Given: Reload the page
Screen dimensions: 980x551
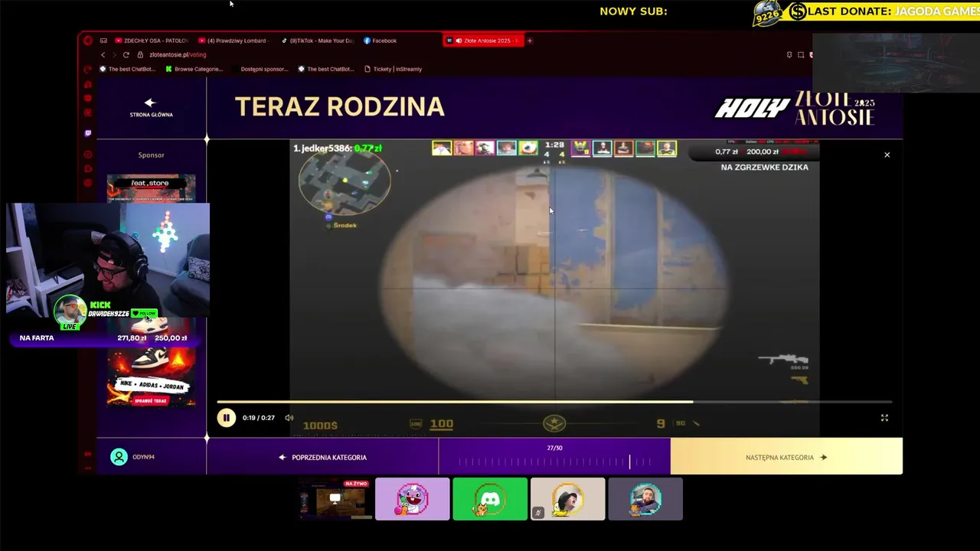Looking at the screenshot, I should (126, 54).
